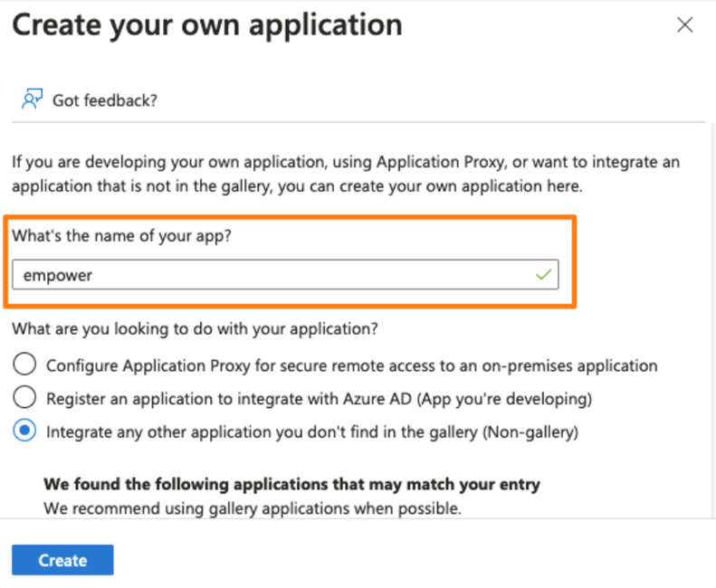Click the feedback person icon
Image resolution: width=716 pixels, height=588 pixels.
click(x=32, y=100)
